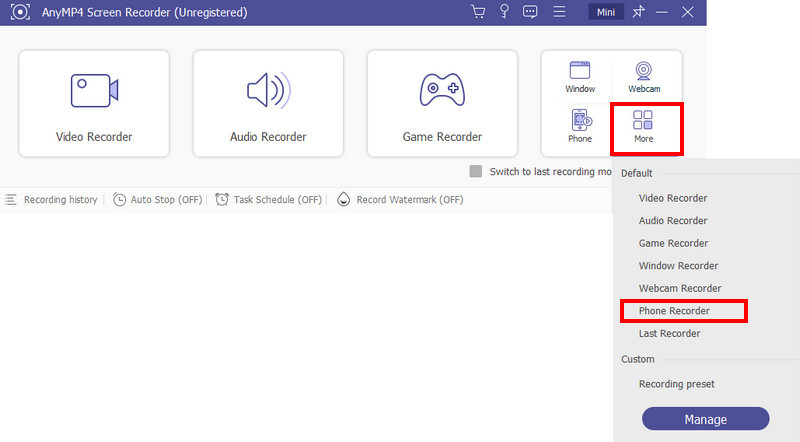Choose Window Recorder from the menu
Image resolution: width=800 pixels, height=442 pixels.
678,265
